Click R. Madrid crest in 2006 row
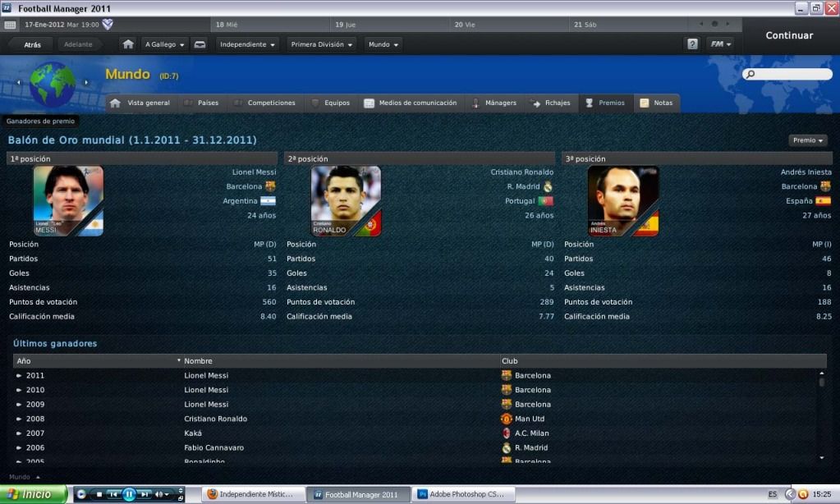 click(507, 447)
